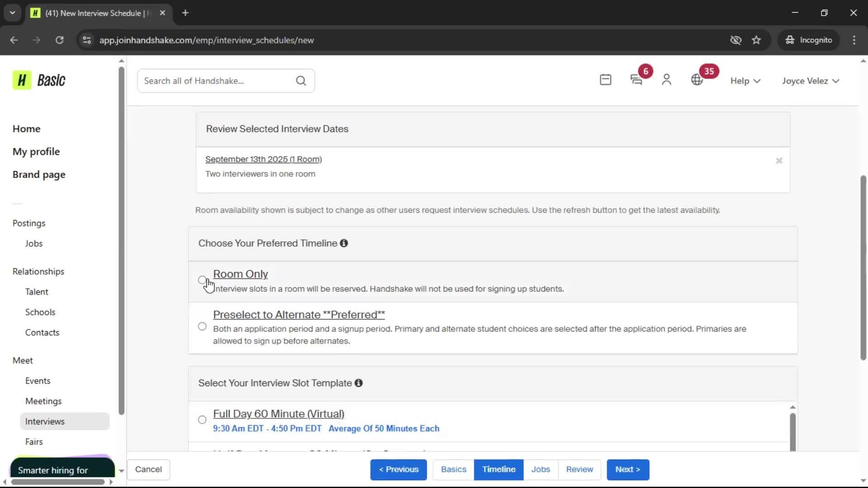Click Preselect to Alternate **Preferred** link

click(299, 315)
